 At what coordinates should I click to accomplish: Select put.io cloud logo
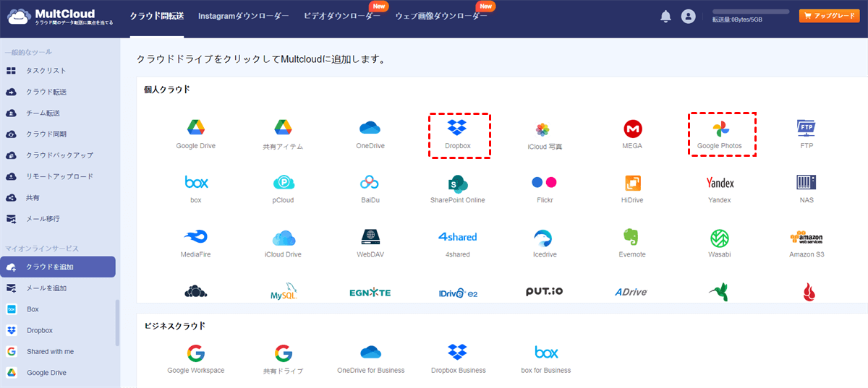click(x=544, y=292)
